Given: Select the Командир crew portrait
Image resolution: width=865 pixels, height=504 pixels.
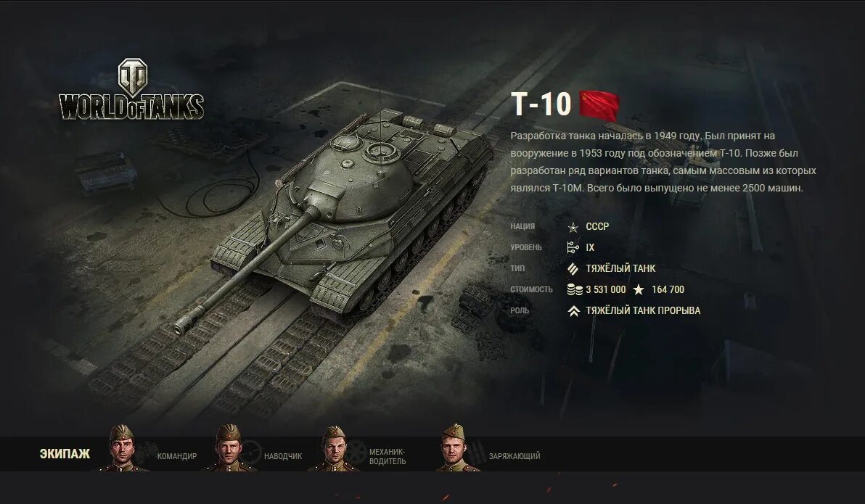Looking at the screenshot, I should 123,447.
